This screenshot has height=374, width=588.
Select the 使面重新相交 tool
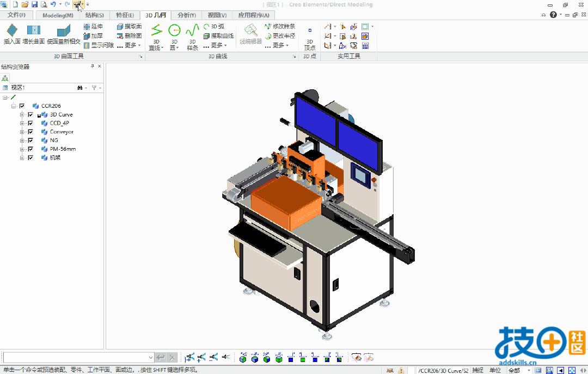(64, 34)
